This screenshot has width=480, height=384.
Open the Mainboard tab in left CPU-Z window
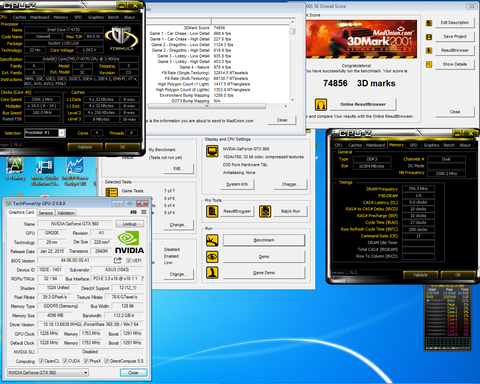coord(40,17)
